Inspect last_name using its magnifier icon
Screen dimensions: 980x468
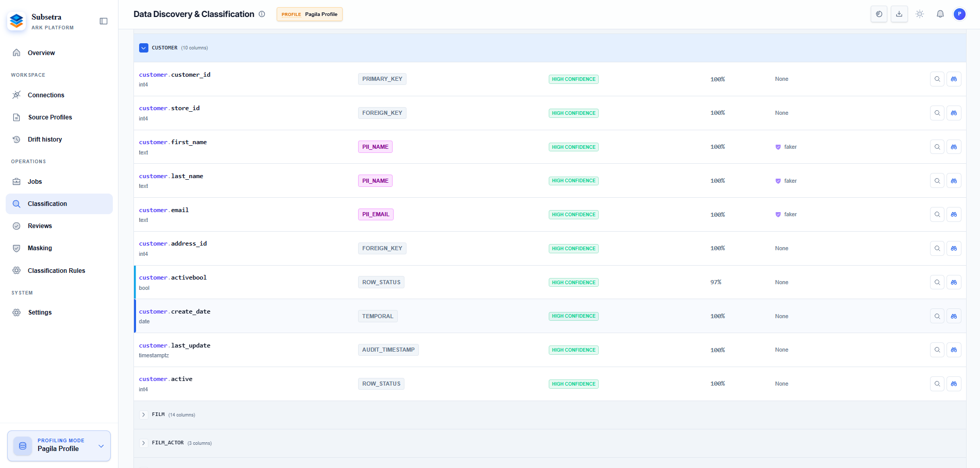(x=937, y=181)
